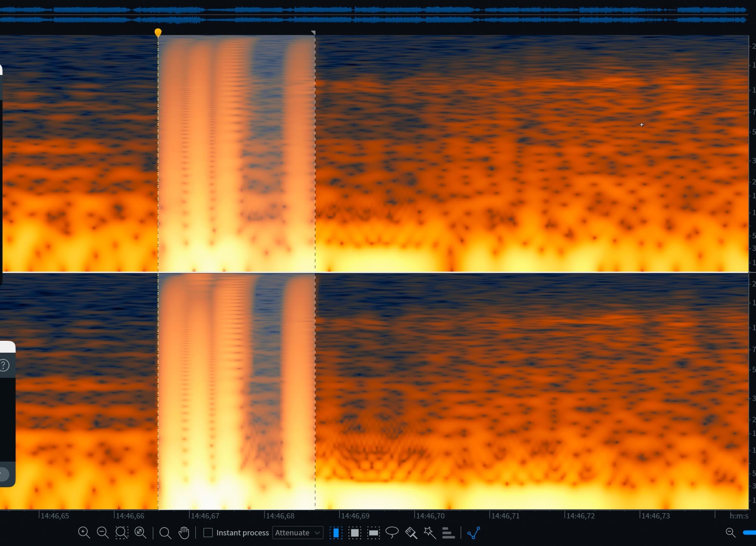756x546 pixels.
Task: Zoom out to full view
Action: pyautogui.click(x=140, y=533)
